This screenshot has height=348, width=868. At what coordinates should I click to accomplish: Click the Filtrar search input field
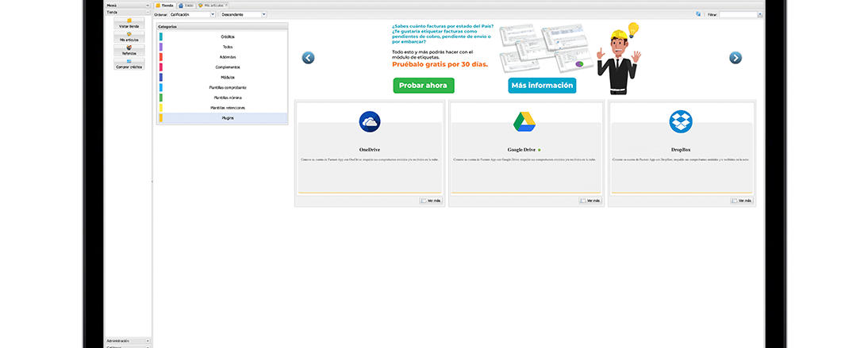pyautogui.click(x=738, y=14)
